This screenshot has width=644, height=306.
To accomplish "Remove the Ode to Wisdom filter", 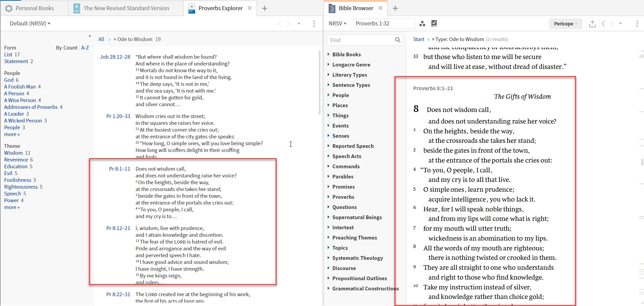I will point(115,39).
